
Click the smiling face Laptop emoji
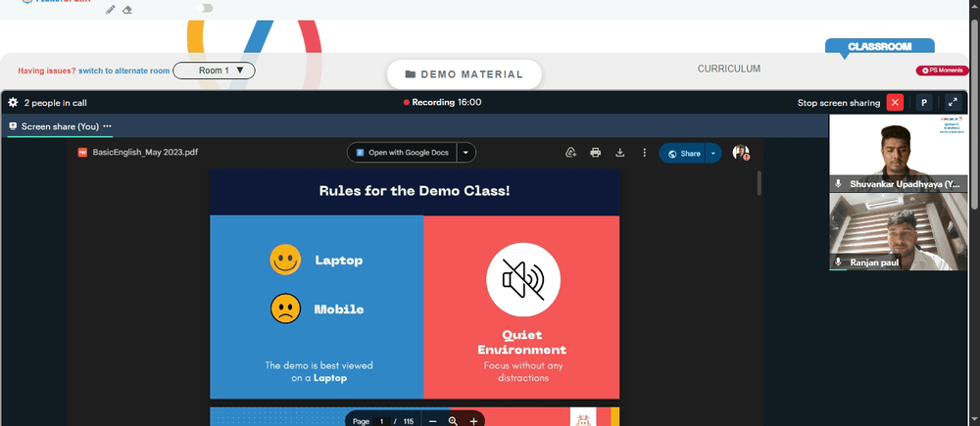[x=285, y=260]
